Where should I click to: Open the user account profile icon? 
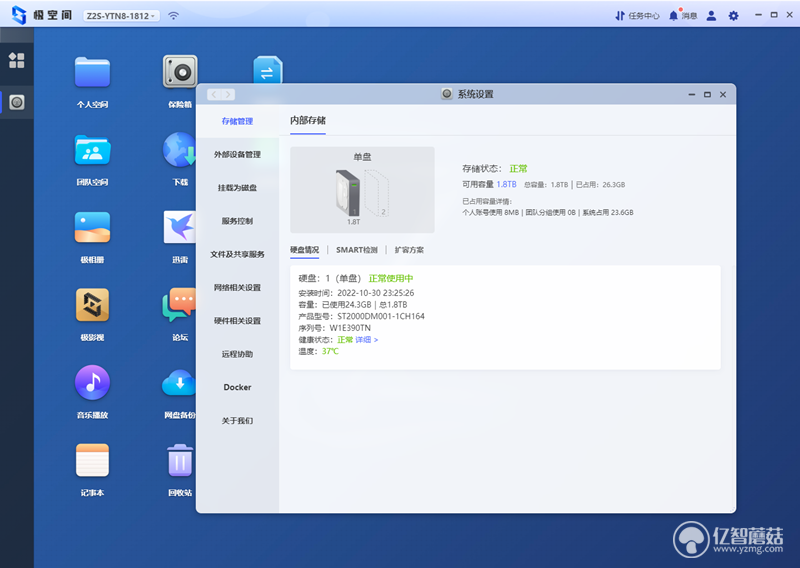(711, 16)
